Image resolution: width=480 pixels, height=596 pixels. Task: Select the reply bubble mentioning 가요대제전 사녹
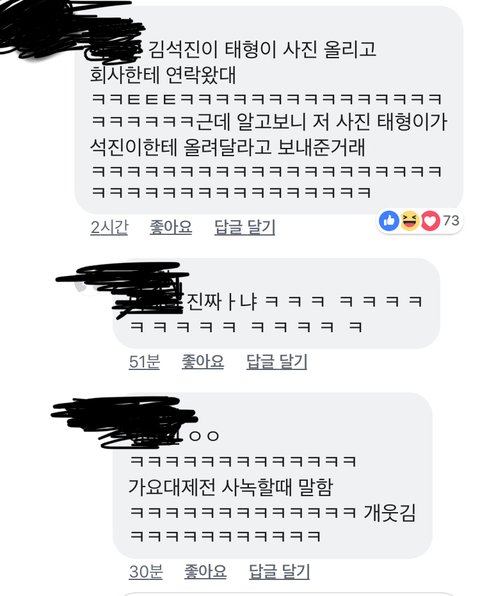(x=273, y=475)
